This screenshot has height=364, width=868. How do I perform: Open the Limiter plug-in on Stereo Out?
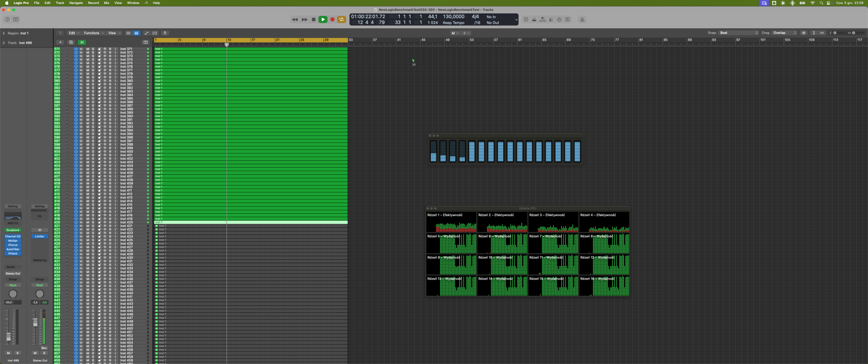click(39, 236)
